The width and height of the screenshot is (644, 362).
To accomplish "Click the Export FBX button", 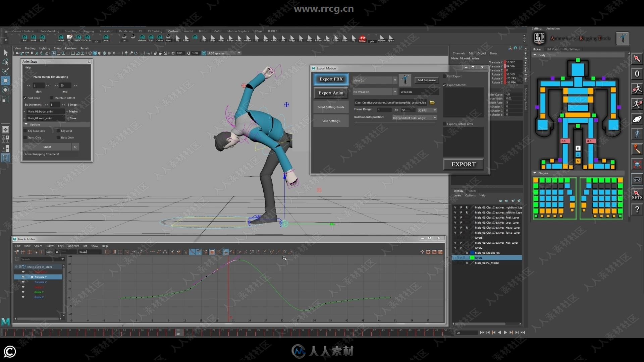I will pos(331,79).
